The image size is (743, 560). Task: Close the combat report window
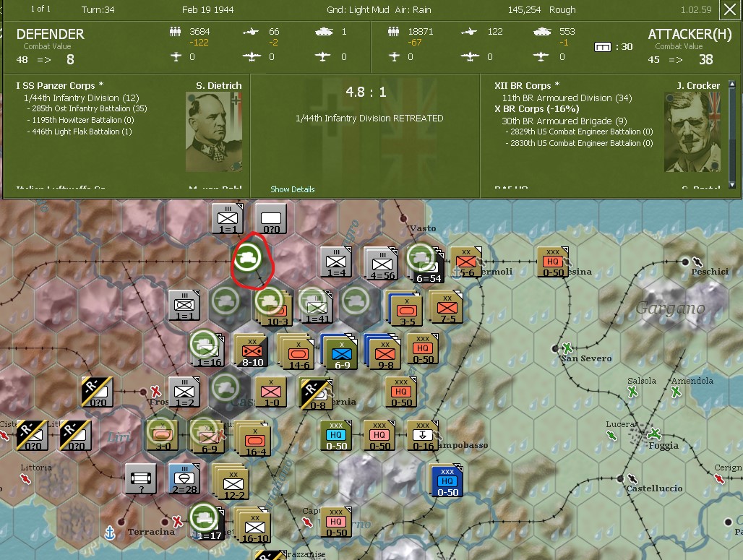(x=730, y=9)
